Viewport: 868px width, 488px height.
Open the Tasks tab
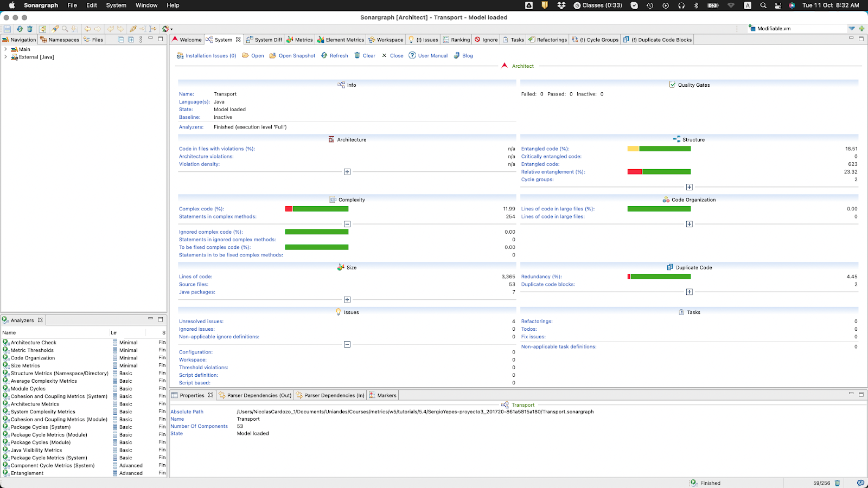(513, 40)
